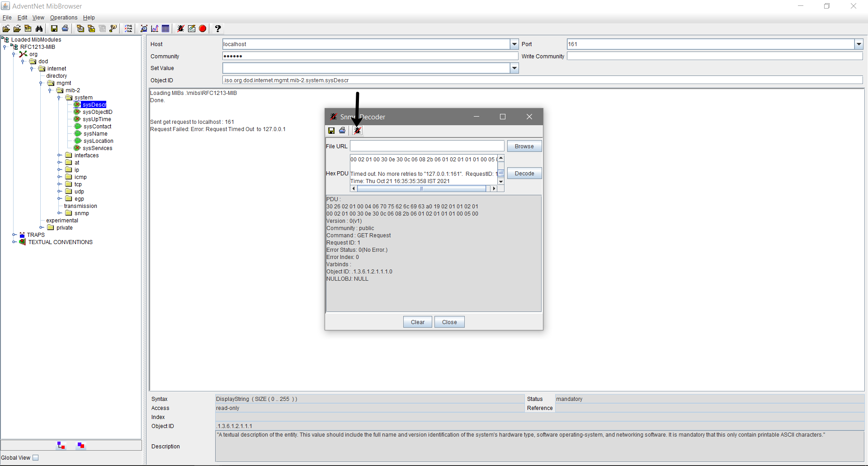The height and width of the screenshot is (466, 868).
Task: Click the red Stop circle icon
Action: [203, 28]
